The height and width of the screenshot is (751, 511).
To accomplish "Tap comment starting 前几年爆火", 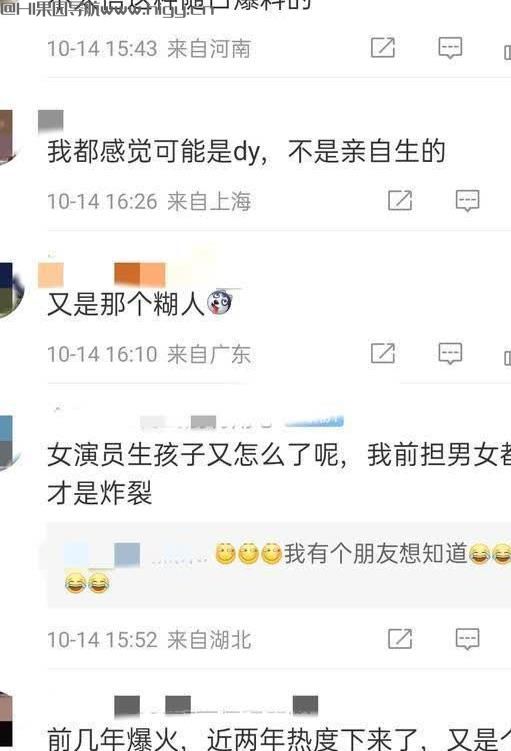I will click(279, 738).
